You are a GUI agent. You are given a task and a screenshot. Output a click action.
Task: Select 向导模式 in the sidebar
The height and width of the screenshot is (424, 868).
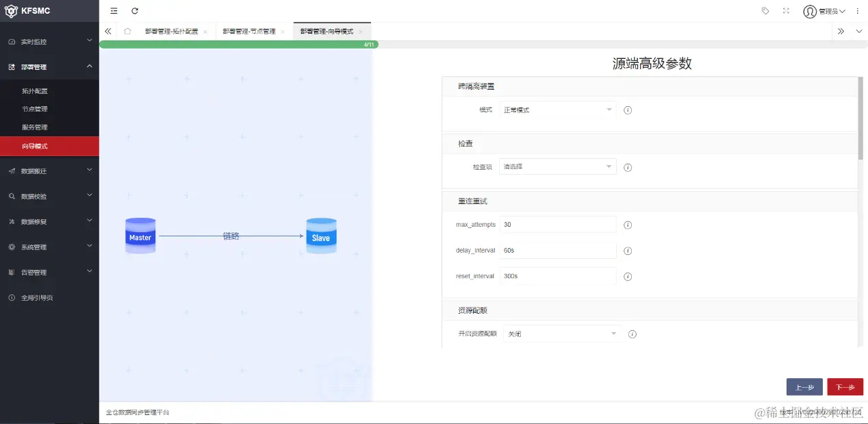[x=49, y=146]
